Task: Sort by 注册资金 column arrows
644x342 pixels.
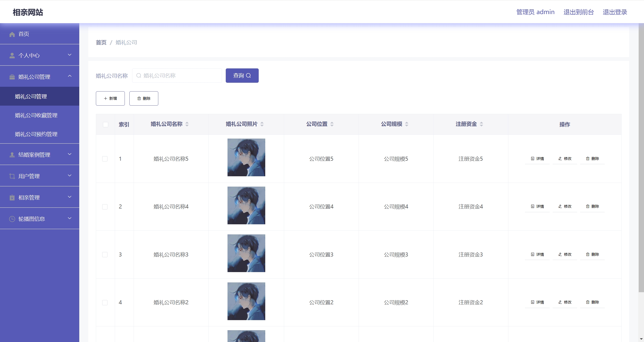Action: [481, 124]
